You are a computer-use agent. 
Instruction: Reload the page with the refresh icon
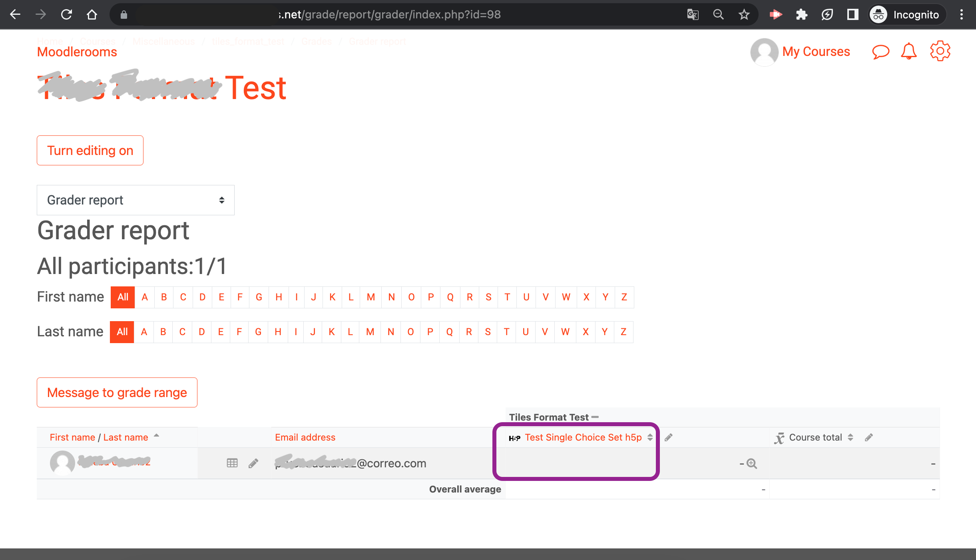pos(66,15)
